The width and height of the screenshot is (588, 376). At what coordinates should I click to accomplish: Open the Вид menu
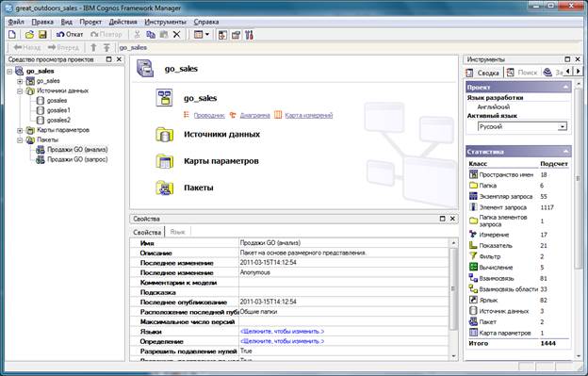[x=66, y=22]
